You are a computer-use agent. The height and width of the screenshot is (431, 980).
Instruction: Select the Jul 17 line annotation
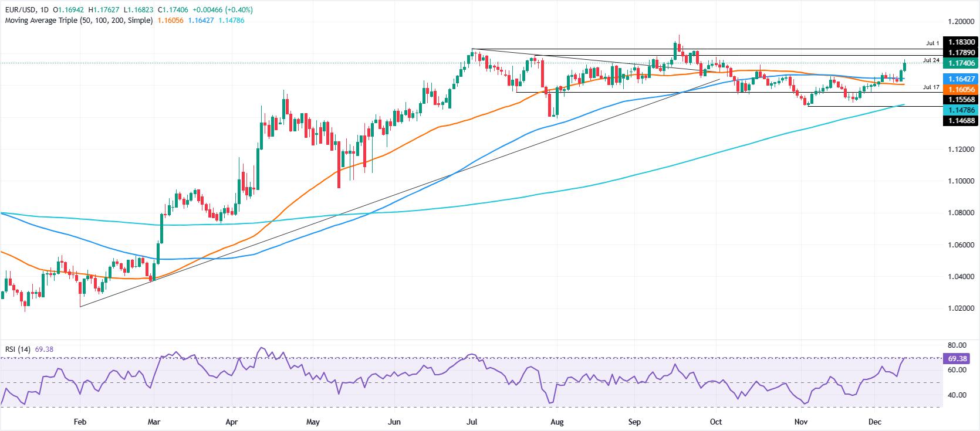(x=931, y=87)
